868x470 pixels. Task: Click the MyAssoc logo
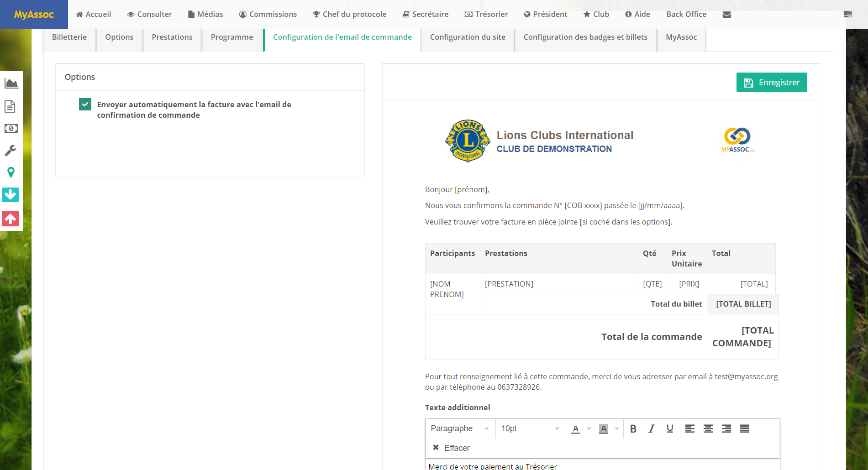click(34, 14)
